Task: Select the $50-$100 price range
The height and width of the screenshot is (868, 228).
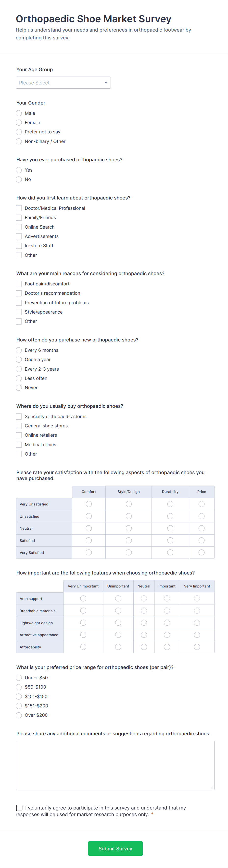Action: (x=19, y=687)
